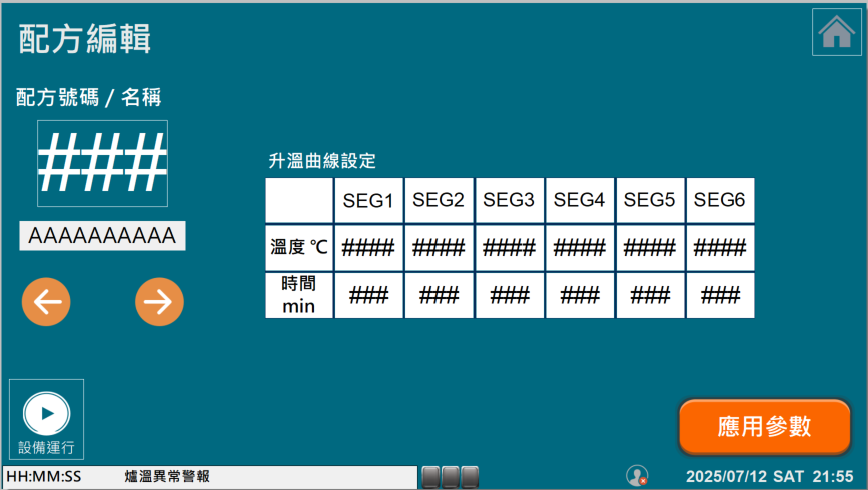Select the recipe number ### field
The height and width of the screenshot is (490, 868).
(x=102, y=163)
